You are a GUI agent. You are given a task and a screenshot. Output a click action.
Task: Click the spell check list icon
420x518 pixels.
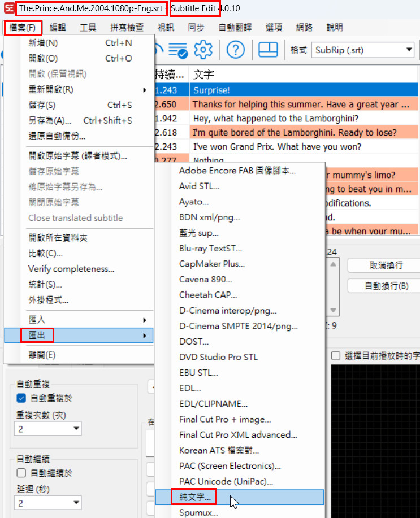point(178,50)
